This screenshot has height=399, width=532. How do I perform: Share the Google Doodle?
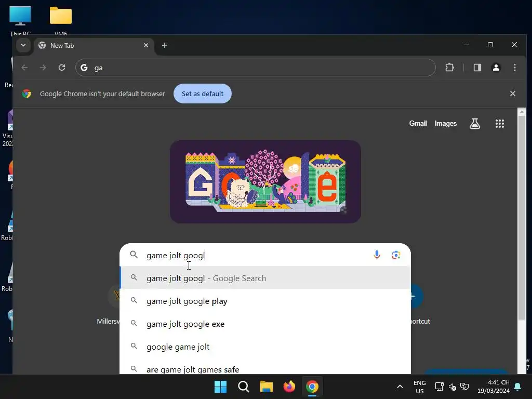pos(343,210)
